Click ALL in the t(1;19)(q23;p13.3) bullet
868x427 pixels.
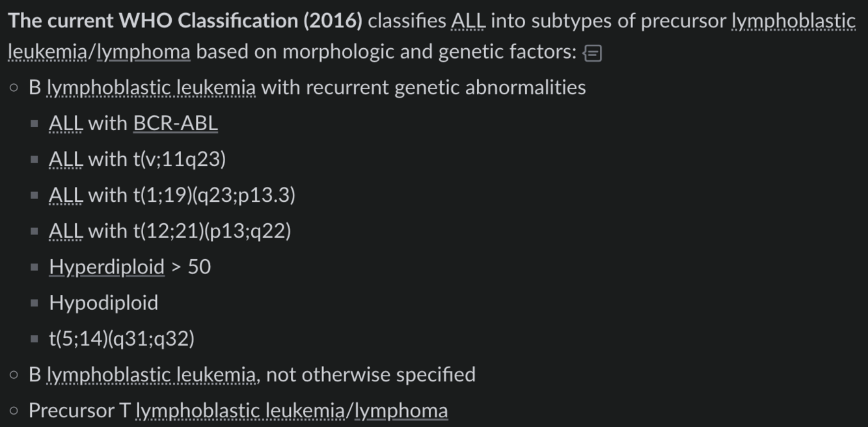[x=65, y=195]
